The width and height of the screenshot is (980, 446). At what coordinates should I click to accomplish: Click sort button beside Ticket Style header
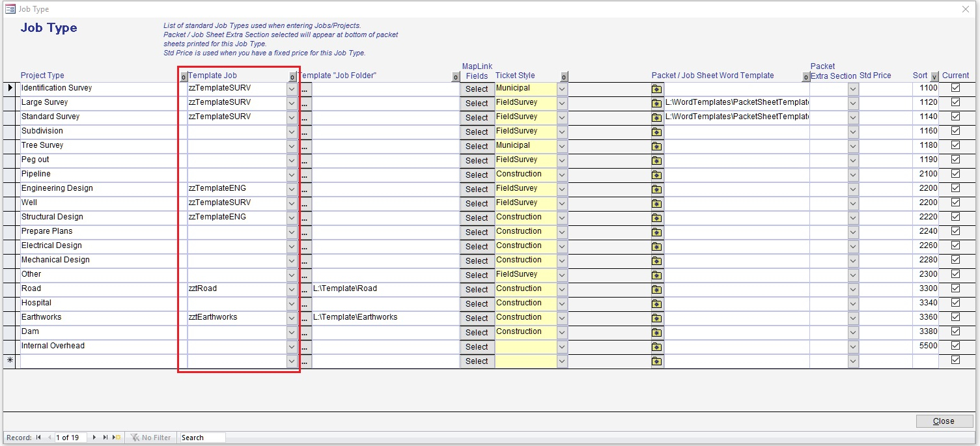tap(564, 77)
